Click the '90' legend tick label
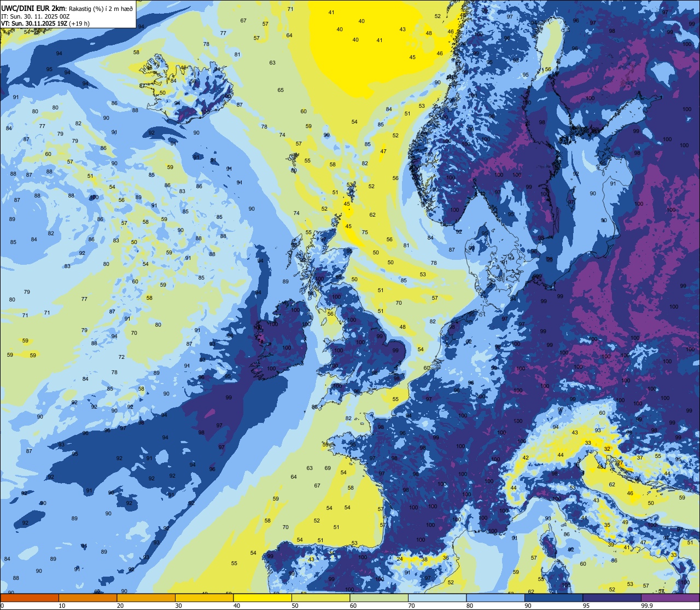The width and height of the screenshot is (700, 610). click(x=528, y=606)
